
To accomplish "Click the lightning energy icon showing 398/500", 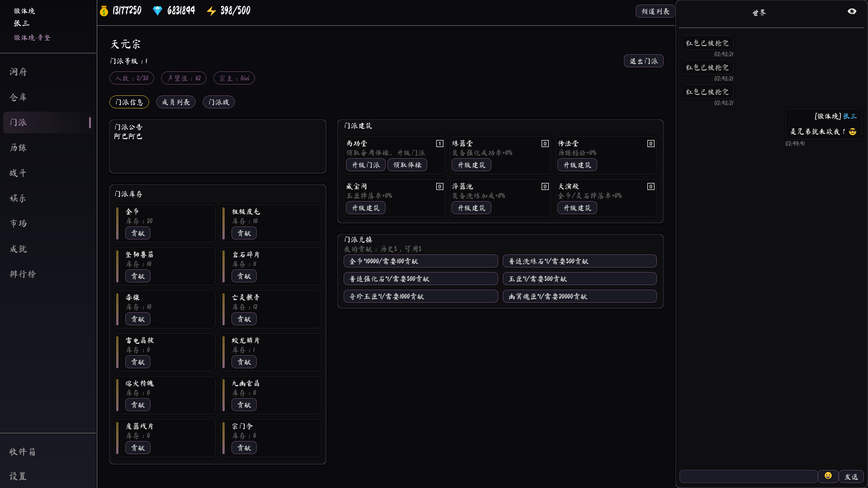I will tap(212, 10).
